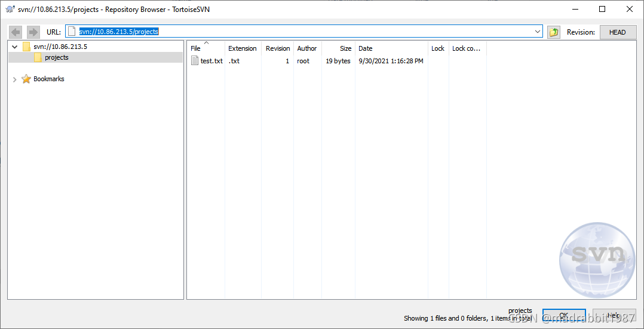Sort by the Revision column header
The height and width of the screenshot is (329, 644).
coord(278,48)
